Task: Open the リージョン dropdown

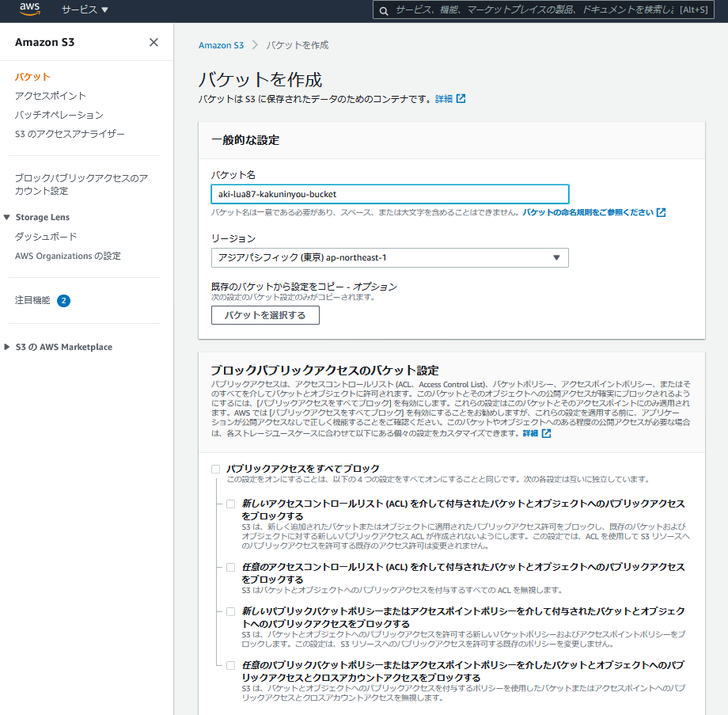Action: (390, 258)
